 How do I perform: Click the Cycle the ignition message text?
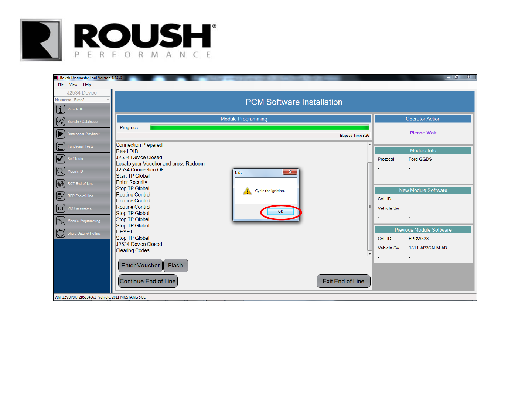click(270, 191)
